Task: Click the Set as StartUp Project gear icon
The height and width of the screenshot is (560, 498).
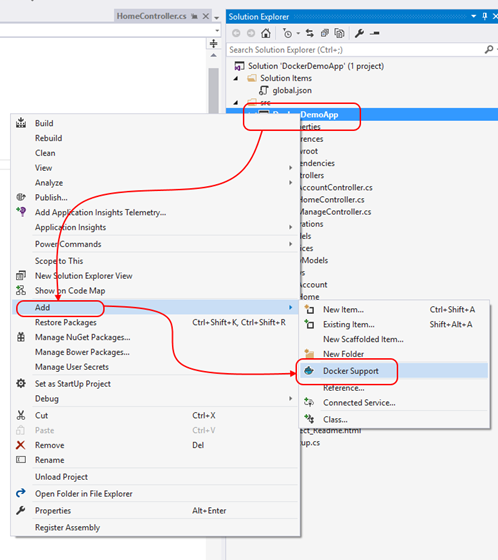Action: point(21,383)
